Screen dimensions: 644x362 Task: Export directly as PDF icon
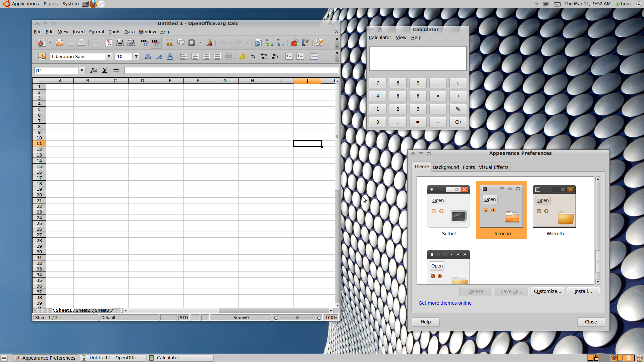(109, 43)
